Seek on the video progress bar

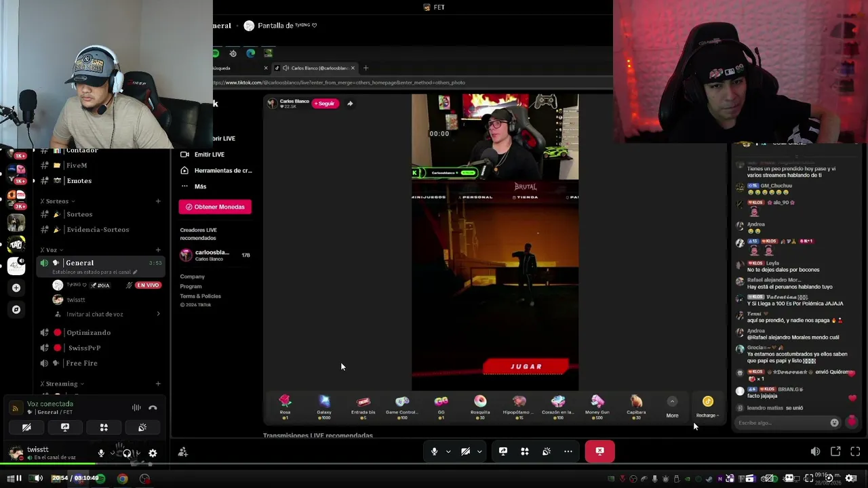tap(434, 464)
